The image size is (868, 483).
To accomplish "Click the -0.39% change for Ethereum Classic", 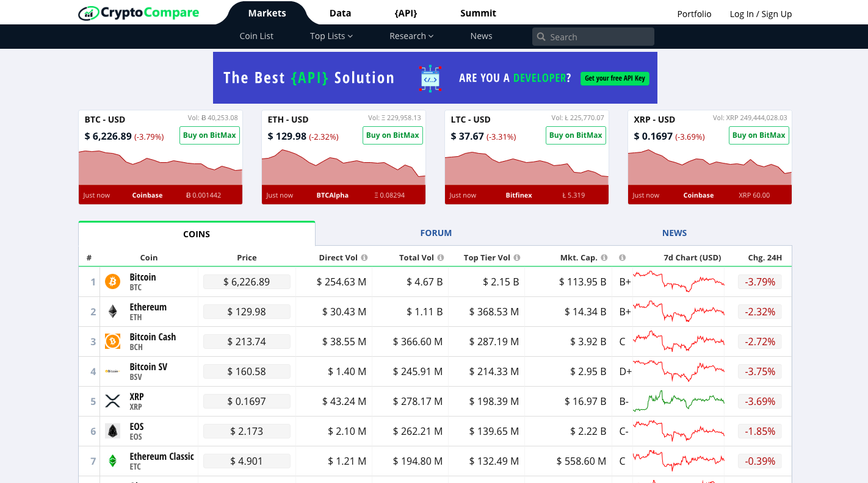I will [x=760, y=461].
